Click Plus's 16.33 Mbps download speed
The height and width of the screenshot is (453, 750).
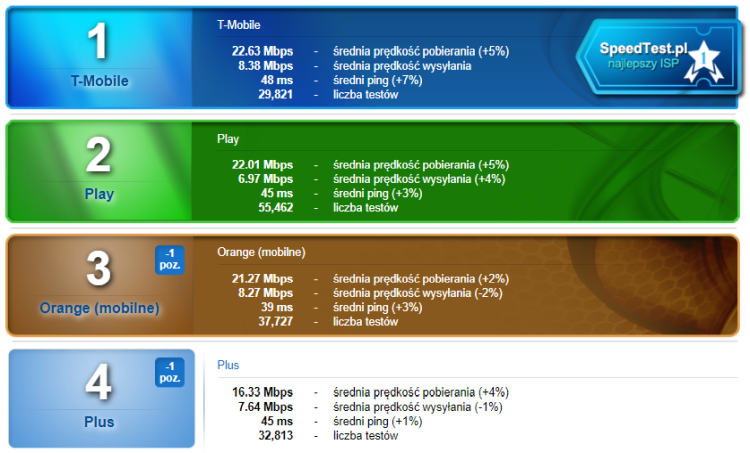click(262, 392)
